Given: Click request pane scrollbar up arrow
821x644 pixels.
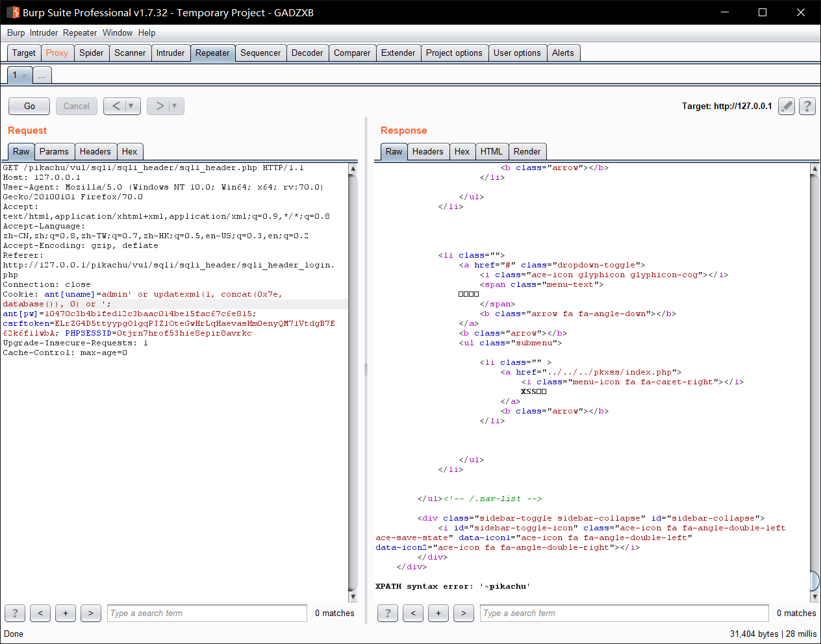Looking at the screenshot, I should click(353, 168).
